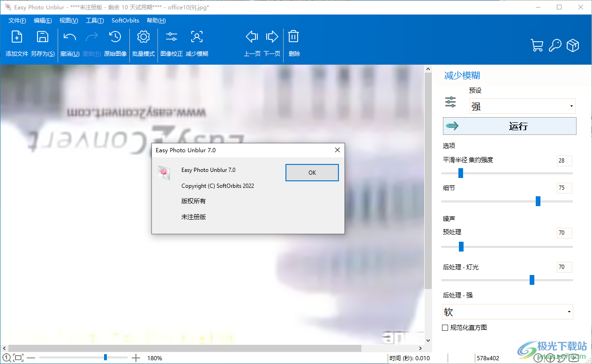The height and width of the screenshot is (364, 592).
Task: Open the 工具(T) menu
Action: [x=95, y=21]
